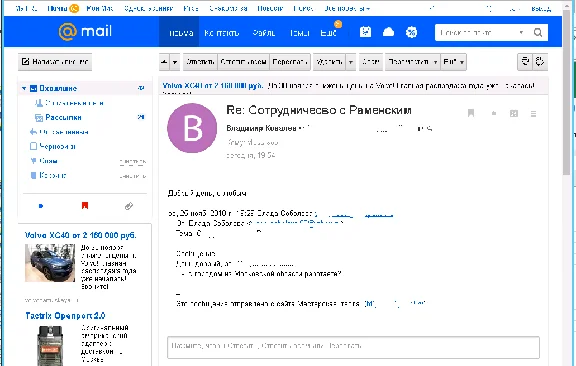Viewport: 576px width, 366px height.
Task: Open the Корзина folder
Action: pyautogui.click(x=53, y=175)
